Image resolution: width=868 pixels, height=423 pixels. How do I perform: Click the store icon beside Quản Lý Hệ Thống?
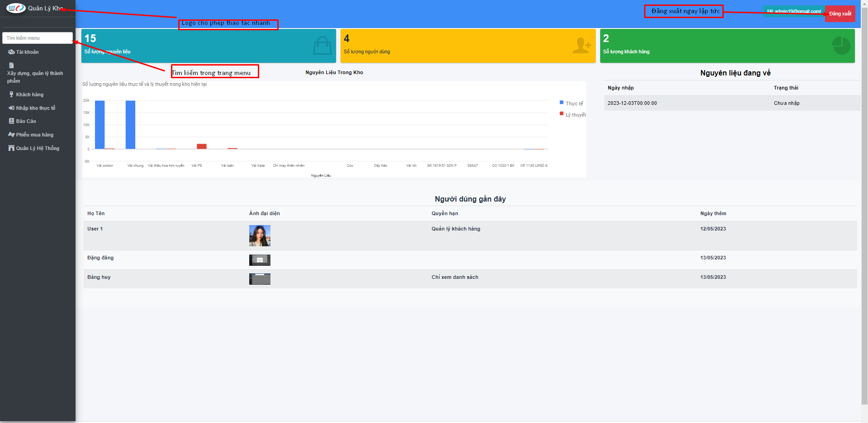(11, 148)
